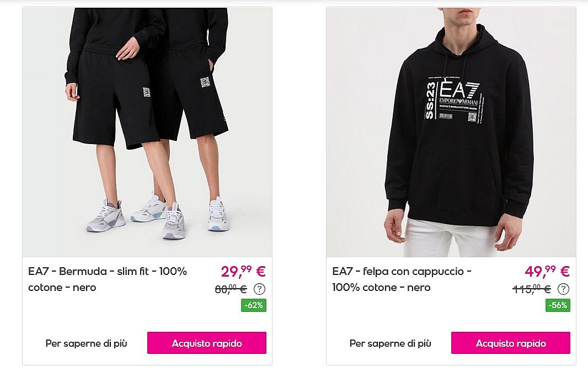Click the price info icon beside 80,00 €
The width and height of the screenshot is (588, 371).
(x=259, y=289)
